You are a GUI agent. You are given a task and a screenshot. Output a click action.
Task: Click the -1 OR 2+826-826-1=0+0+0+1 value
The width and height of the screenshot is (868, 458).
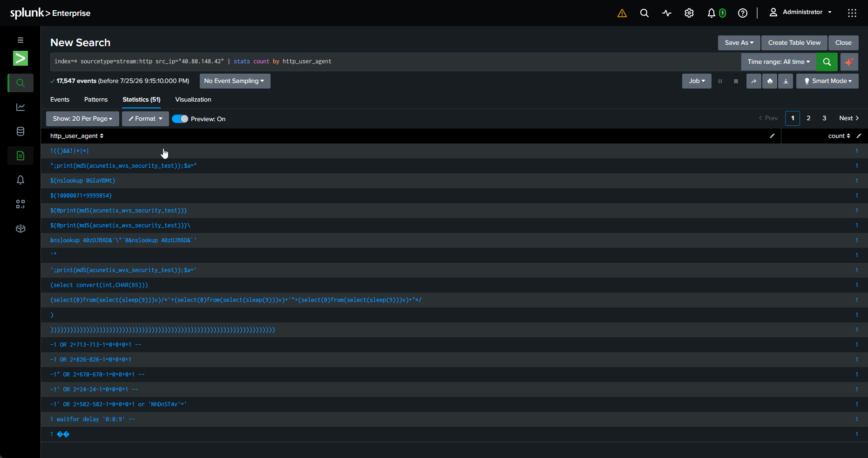(91, 360)
